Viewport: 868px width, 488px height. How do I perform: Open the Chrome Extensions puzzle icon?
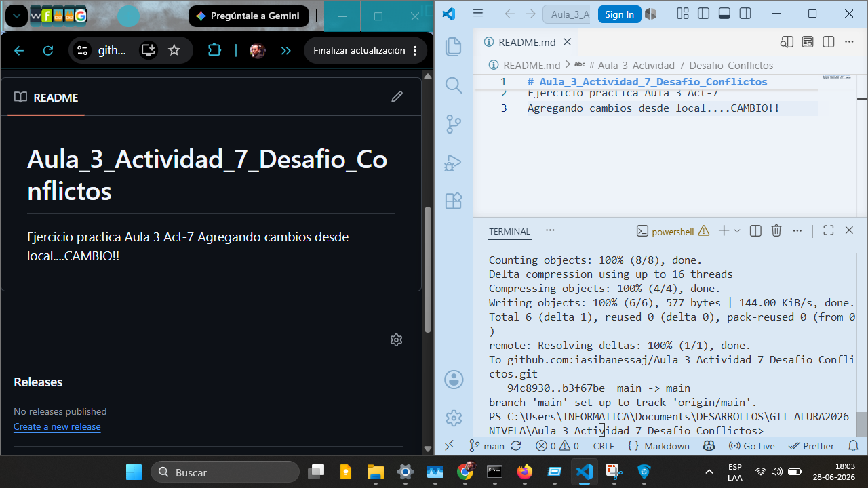(214, 50)
